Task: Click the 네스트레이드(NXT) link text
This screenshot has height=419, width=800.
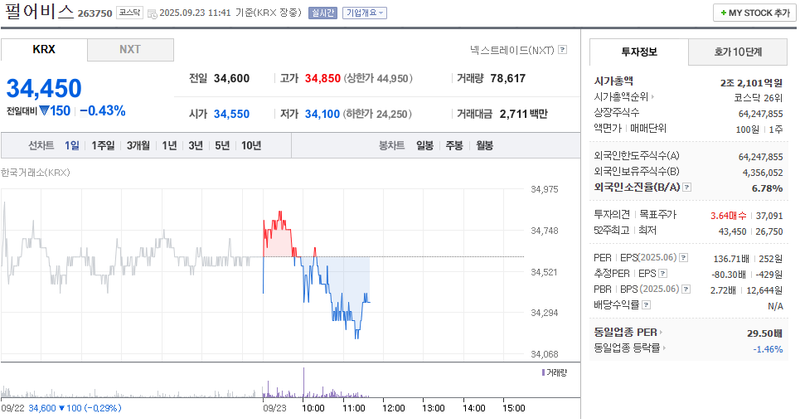Action: 512,50
